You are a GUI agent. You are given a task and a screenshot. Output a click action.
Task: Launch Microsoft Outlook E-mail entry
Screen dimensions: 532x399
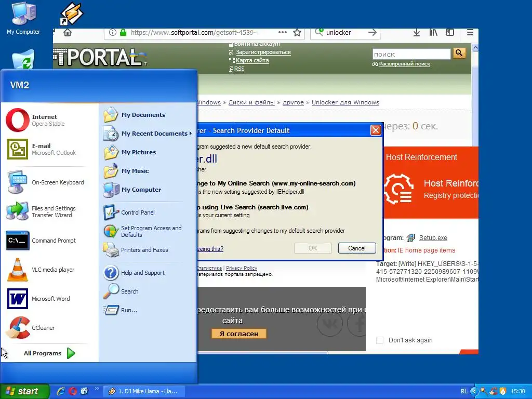49,149
